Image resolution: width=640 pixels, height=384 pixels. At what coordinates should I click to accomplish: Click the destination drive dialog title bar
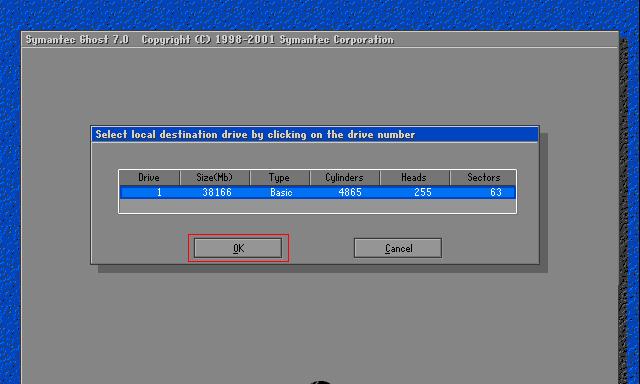(315, 134)
